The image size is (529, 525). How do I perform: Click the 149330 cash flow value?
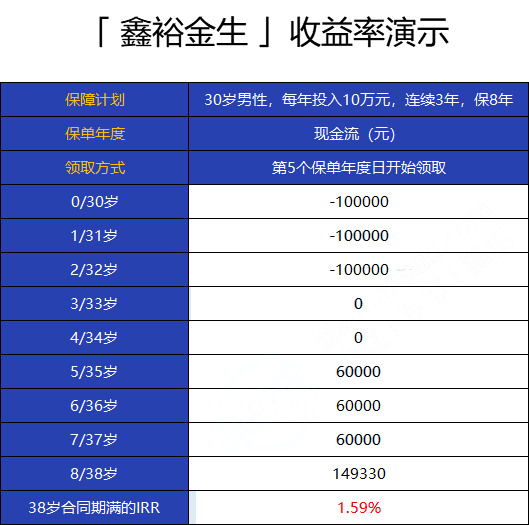[x=359, y=474]
